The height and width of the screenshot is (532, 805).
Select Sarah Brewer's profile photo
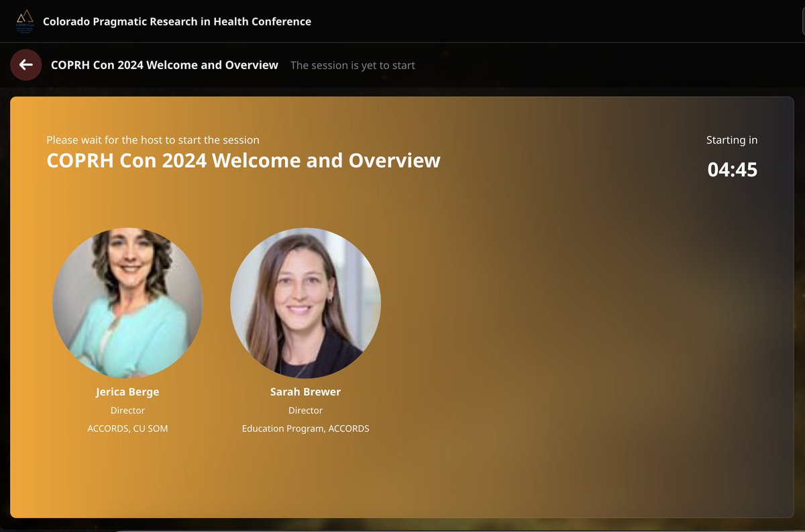tap(305, 303)
